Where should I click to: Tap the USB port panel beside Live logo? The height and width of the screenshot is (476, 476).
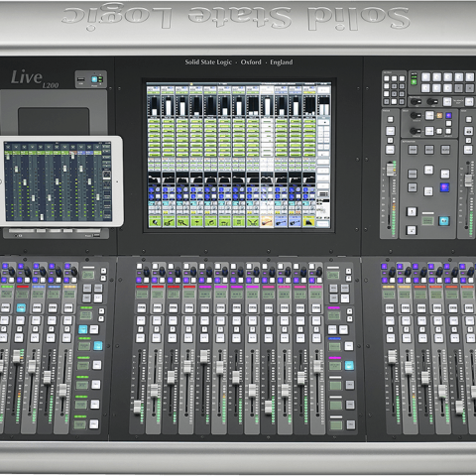(91, 79)
